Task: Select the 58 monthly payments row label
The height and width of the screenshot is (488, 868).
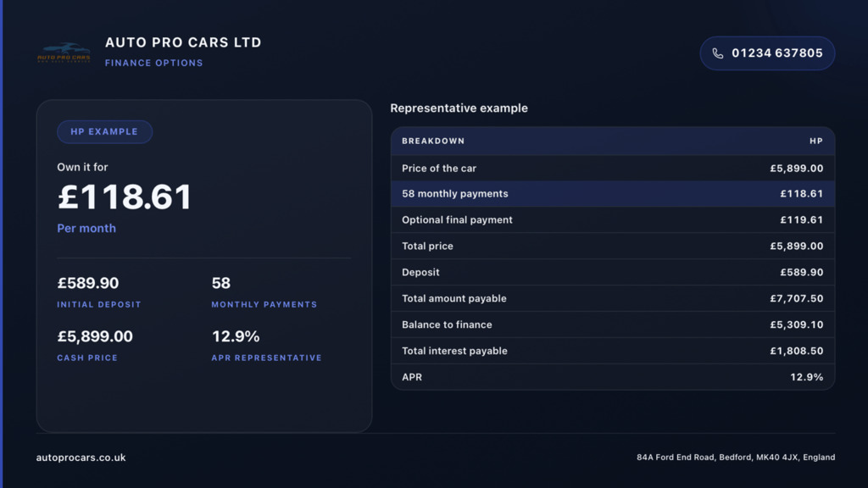Action: [x=455, y=194]
